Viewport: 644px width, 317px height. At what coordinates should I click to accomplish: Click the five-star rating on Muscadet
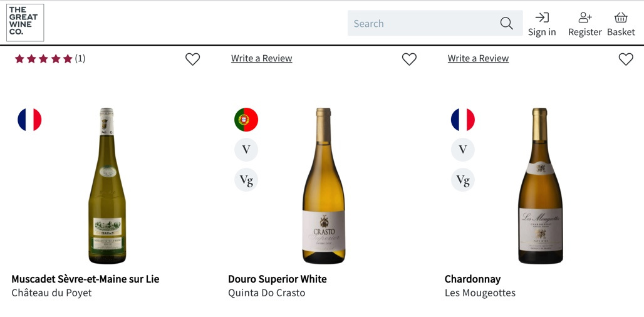[44, 59]
